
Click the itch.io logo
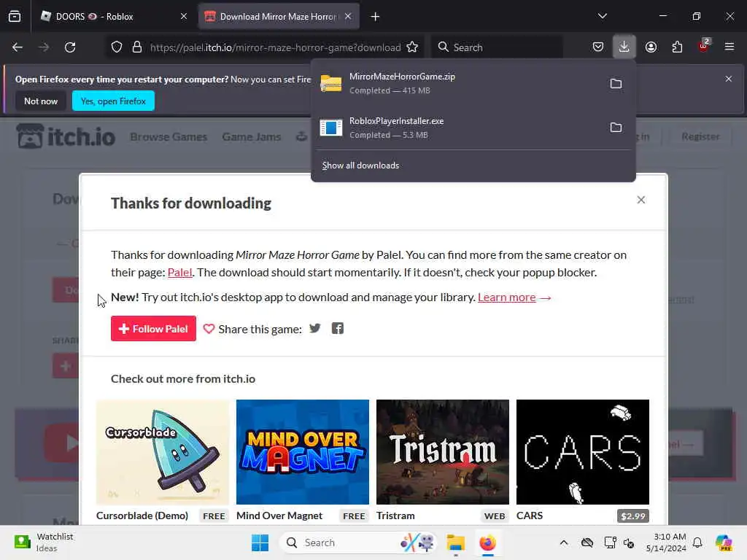click(x=66, y=136)
